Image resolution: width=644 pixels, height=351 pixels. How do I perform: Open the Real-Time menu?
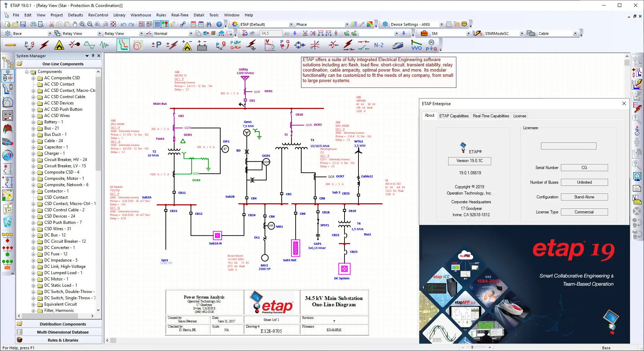pos(180,15)
